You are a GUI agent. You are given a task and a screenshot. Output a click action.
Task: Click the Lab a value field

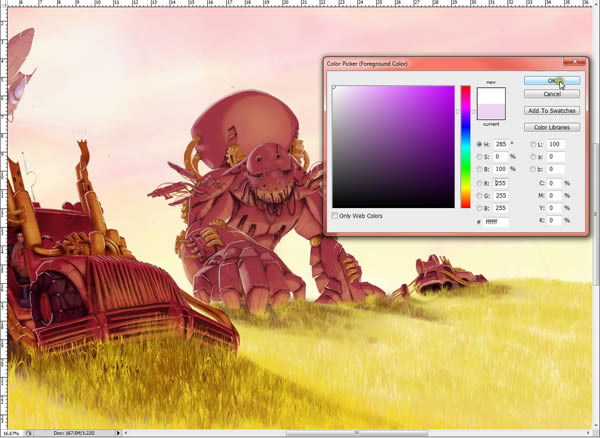click(x=555, y=156)
